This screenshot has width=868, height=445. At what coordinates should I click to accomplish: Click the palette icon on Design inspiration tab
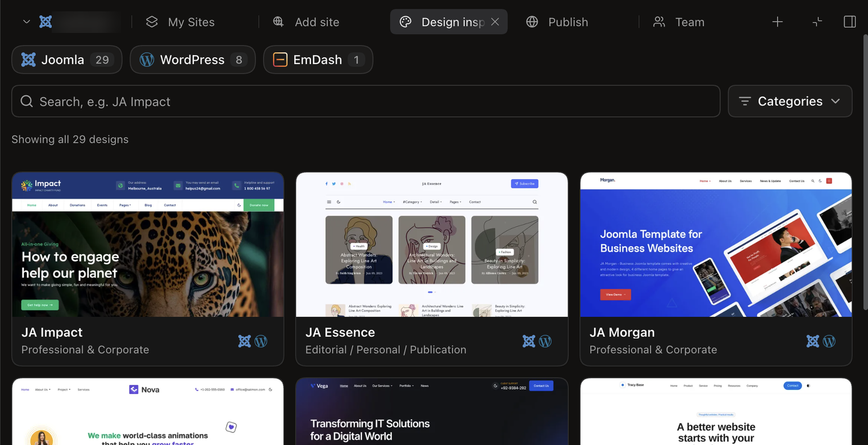pyautogui.click(x=406, y=22)
